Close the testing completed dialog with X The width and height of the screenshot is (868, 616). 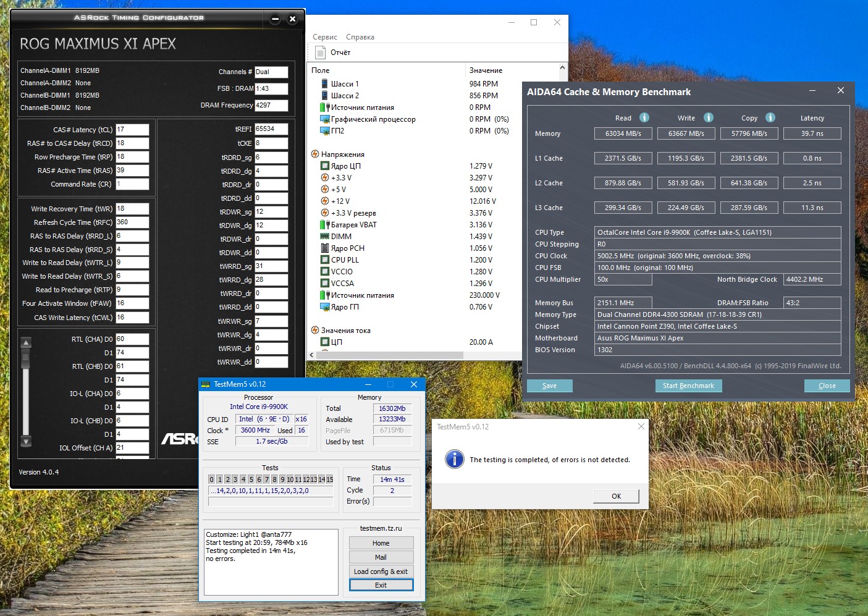[641, 426]
